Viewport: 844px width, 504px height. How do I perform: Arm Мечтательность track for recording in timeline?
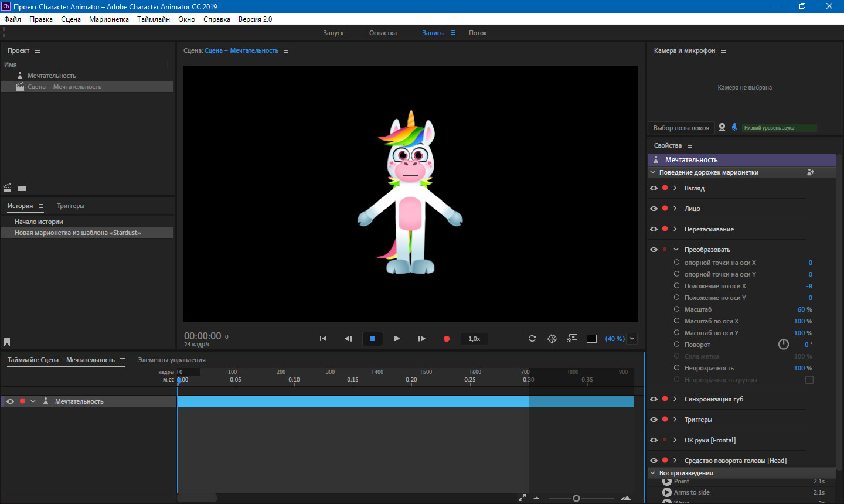coord(22,401)
